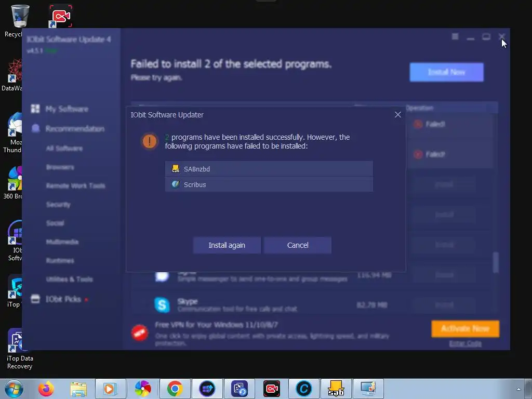Select the Scribus row in failed list
The image size is (532, 399).
pos(269,184)
